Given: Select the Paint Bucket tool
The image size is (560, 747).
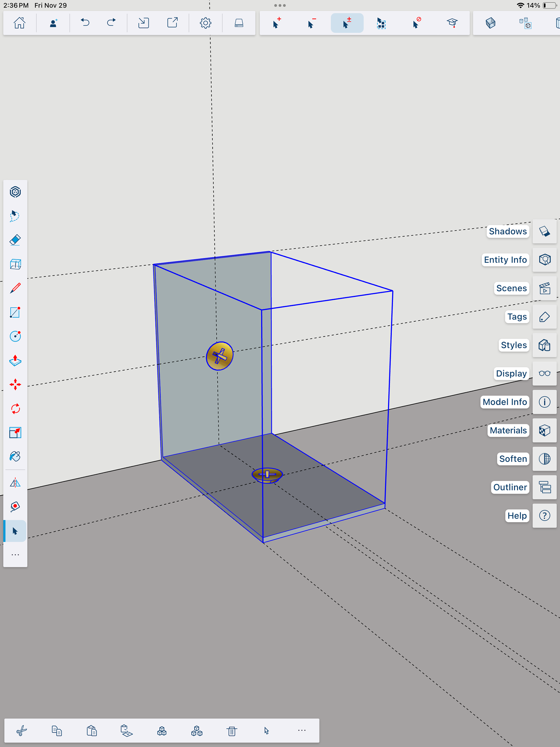Looking at the screenshot, I should (x=15, y=456).
